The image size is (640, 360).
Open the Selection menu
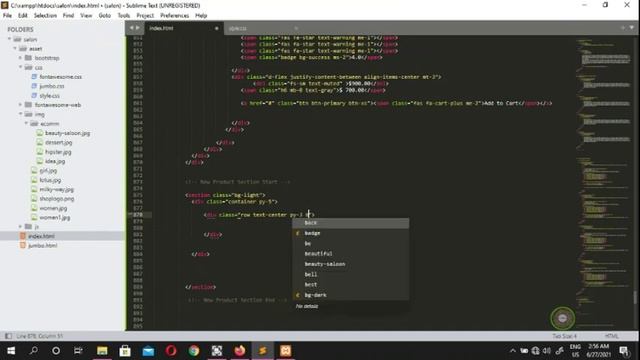pos(45,16)
